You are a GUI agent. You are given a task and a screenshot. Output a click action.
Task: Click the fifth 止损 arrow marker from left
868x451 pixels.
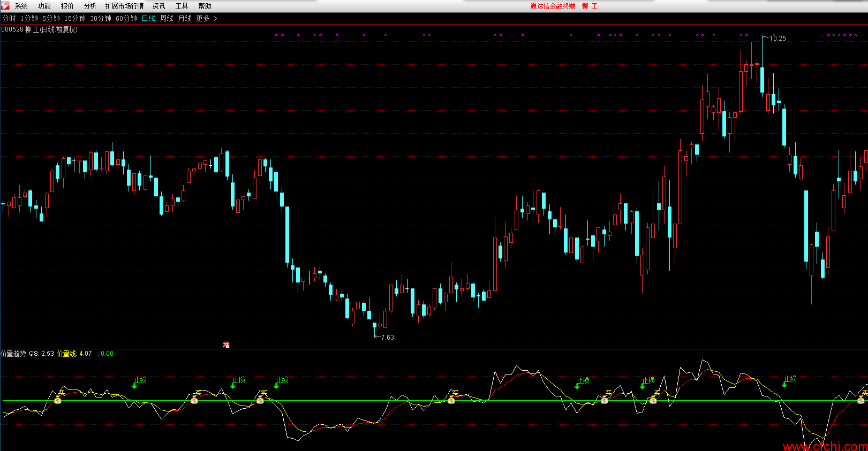point(643,385)
